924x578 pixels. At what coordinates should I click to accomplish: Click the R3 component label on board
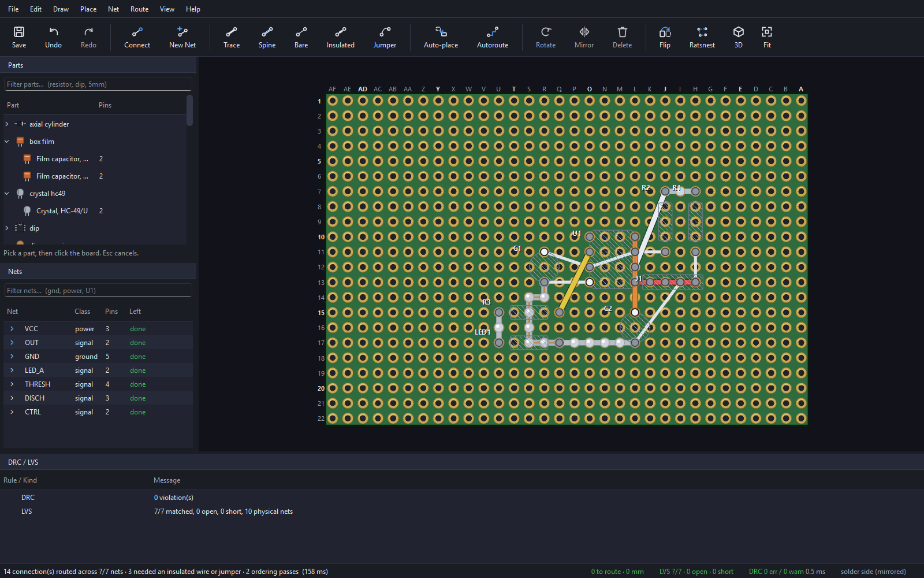point(486,302)
